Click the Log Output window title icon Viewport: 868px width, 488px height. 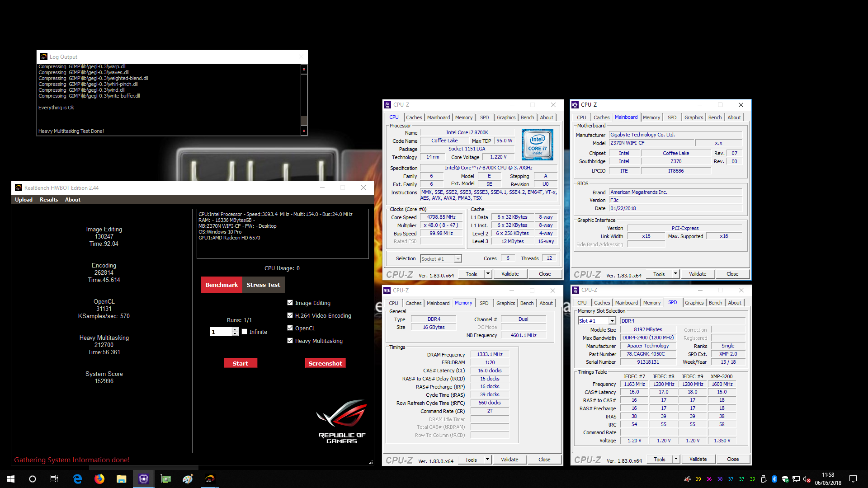coord(44,56)
